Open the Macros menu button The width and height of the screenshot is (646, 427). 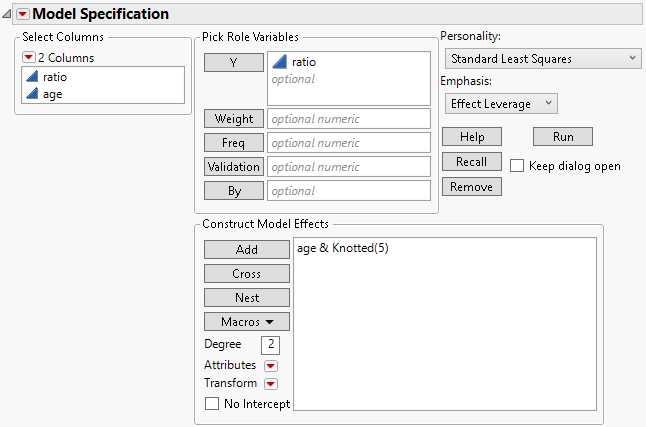(x=247, y=321)
